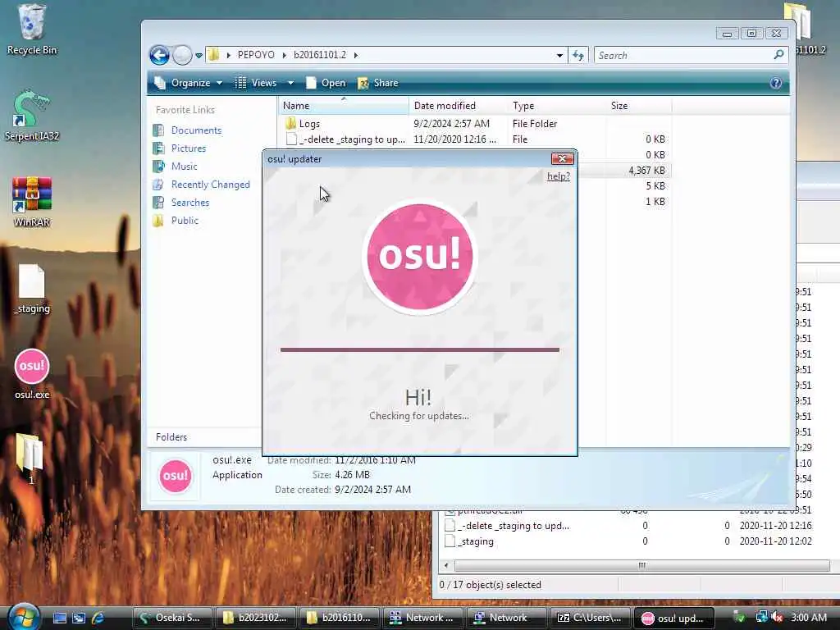Image resolution: width=840 pixels, height=630 pixels.
Task: Open recent pages dropdown next to Forward
Action: [199, 55]
